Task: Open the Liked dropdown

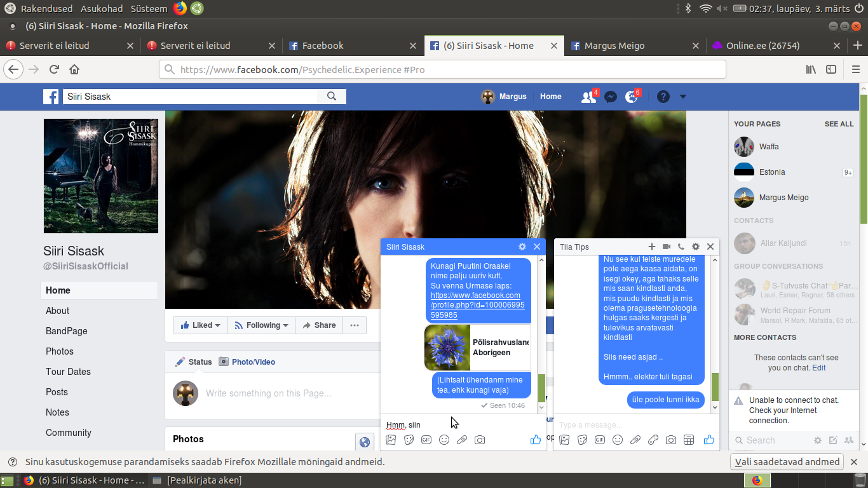Action: click(200, 325)
